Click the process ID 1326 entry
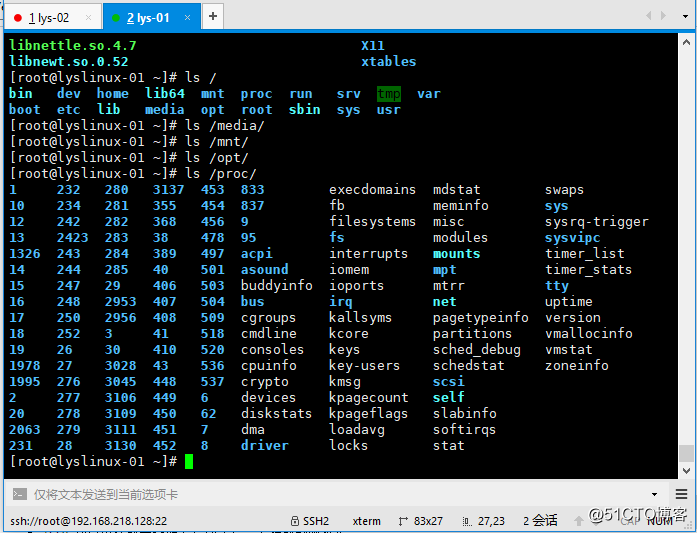This screenshot has width=697, height=533. click(25, 253)
